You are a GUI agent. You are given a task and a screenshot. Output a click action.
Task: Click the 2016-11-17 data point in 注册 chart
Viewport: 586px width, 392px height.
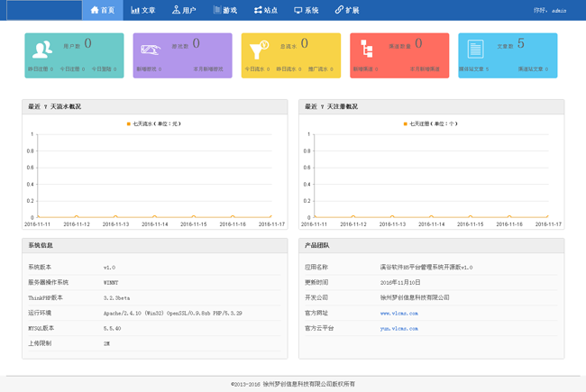point(547,217)
